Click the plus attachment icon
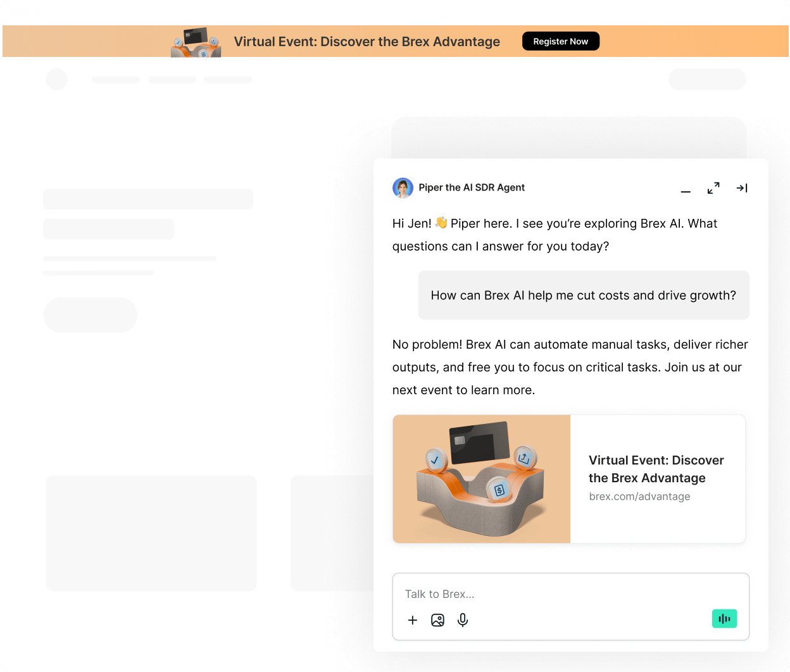The height and width of the screenshot is (672, 790). [x=413, y=620]
